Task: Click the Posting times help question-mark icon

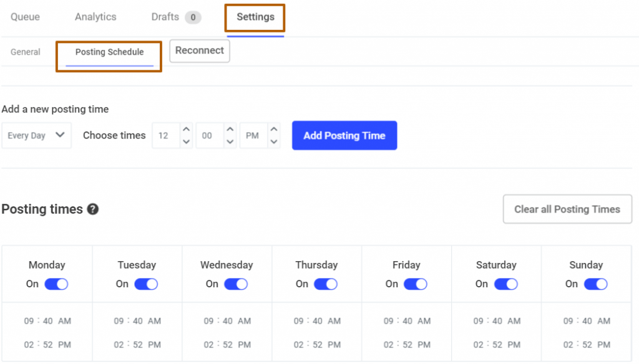Action: 93,209
